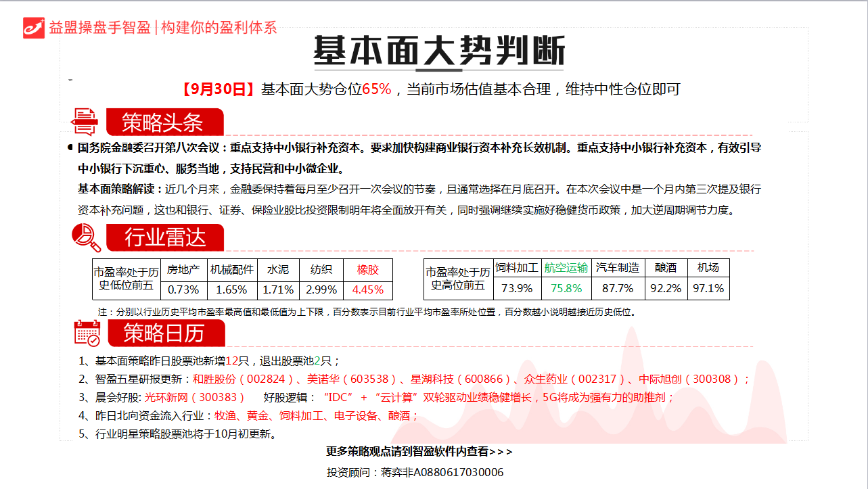Click the 酿酒 column header in table
Viewport: 868px width, 489px height.
[x=666, y=268]
